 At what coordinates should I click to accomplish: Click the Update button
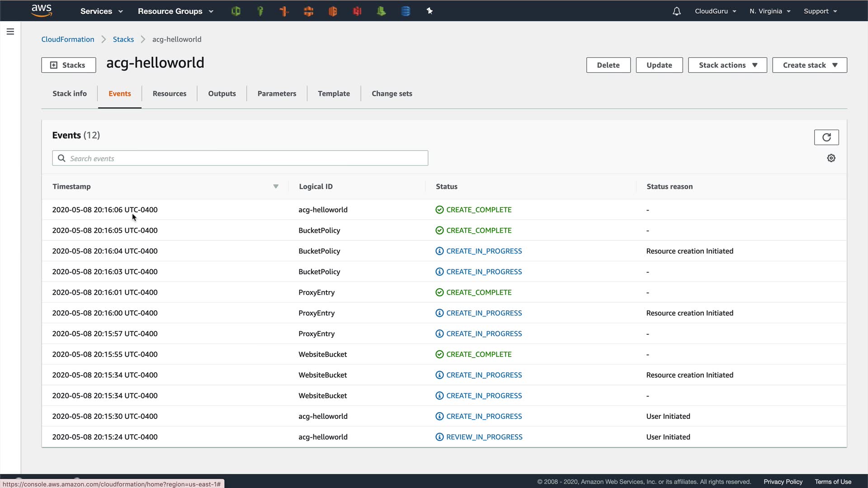[659, 65]
